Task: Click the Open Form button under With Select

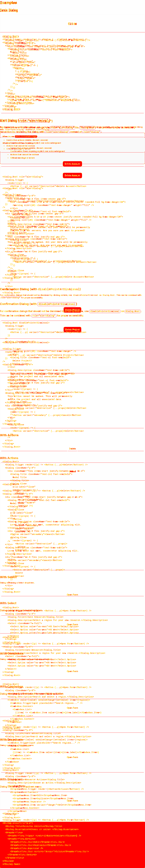Action: point(72,595)
